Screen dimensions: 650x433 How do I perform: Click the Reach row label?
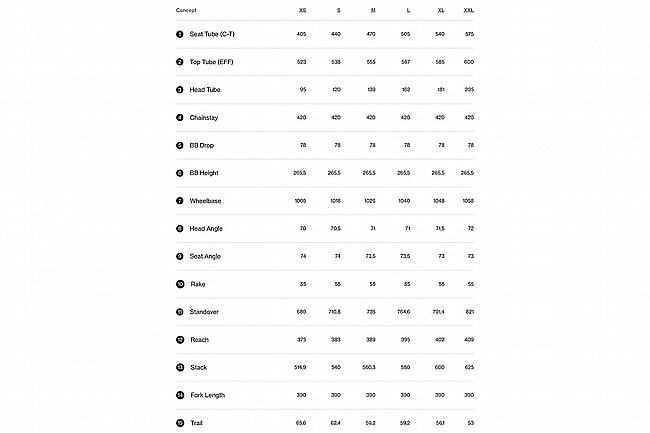click(x=199, y=339)
